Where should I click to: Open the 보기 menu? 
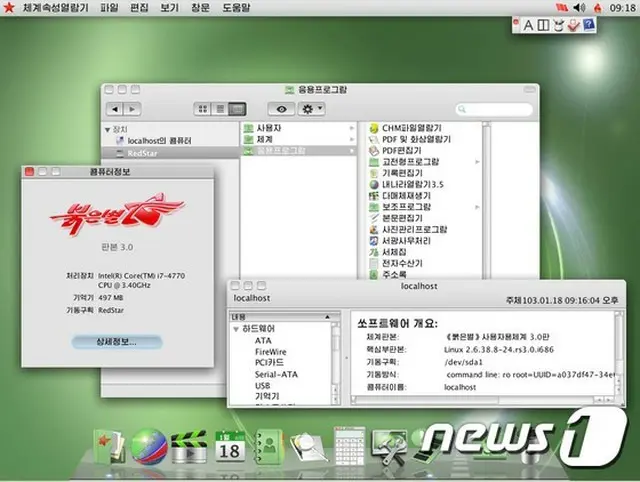point(170,8)
